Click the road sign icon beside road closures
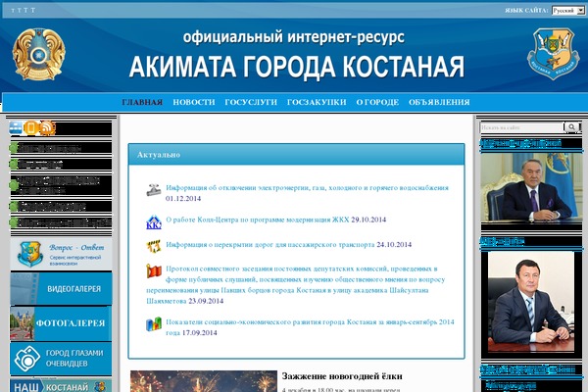Image resolution: width=588 pixels, height=392 pixels. [154, 246]
